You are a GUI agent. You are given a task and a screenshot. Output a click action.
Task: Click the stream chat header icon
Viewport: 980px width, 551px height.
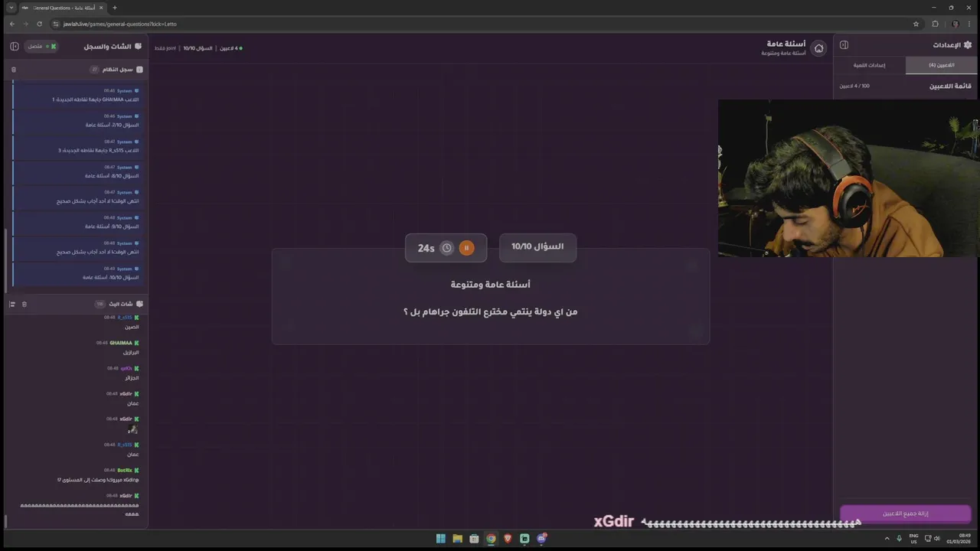(139, 304)
